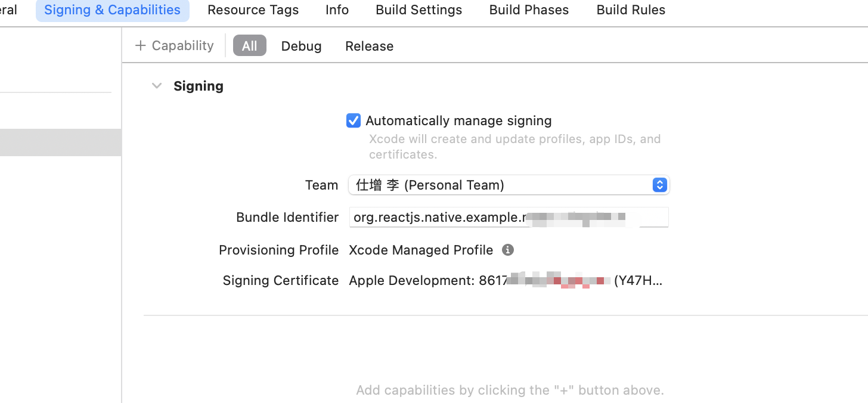Screen dimensions: 868x403
Task: Toggle Automatically manage signing checkbox
Action: [x=354, y=121]
